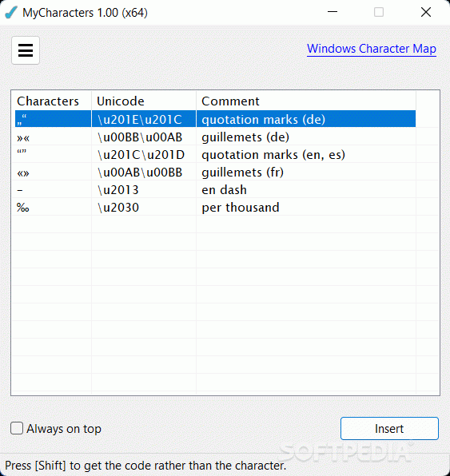Select the en dash row
The image size is (450, 476).
pyautogui.click(x=215, y=190)
